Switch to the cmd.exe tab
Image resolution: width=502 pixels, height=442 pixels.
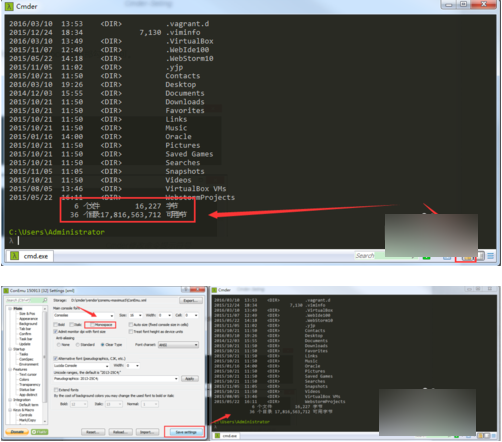click(x=30, y=256)
